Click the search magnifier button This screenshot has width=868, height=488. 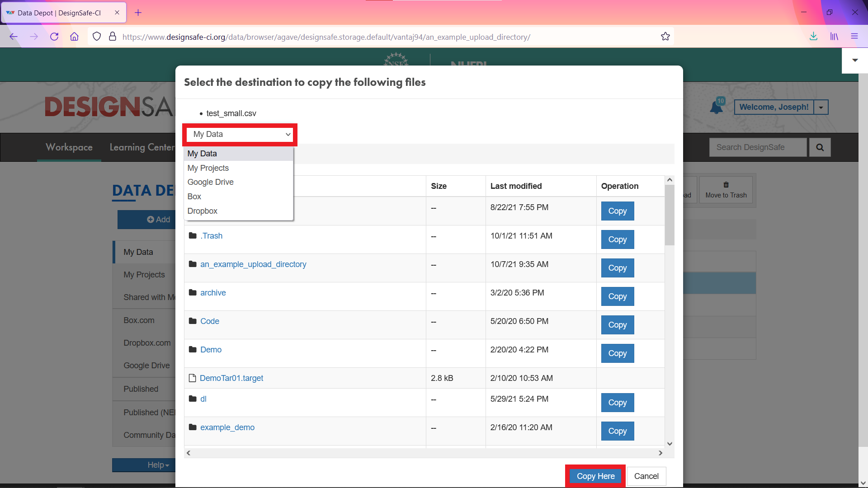pyautogui.click(x=820, y=147)
